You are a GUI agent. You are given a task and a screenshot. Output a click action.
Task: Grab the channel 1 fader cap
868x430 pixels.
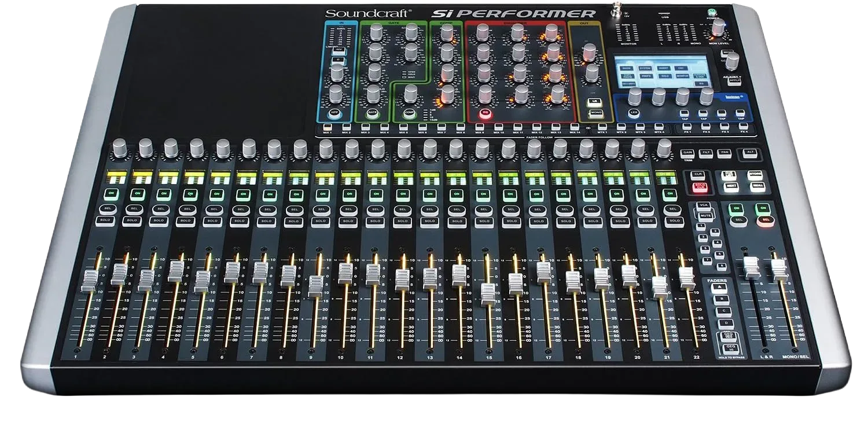[90, 280]
